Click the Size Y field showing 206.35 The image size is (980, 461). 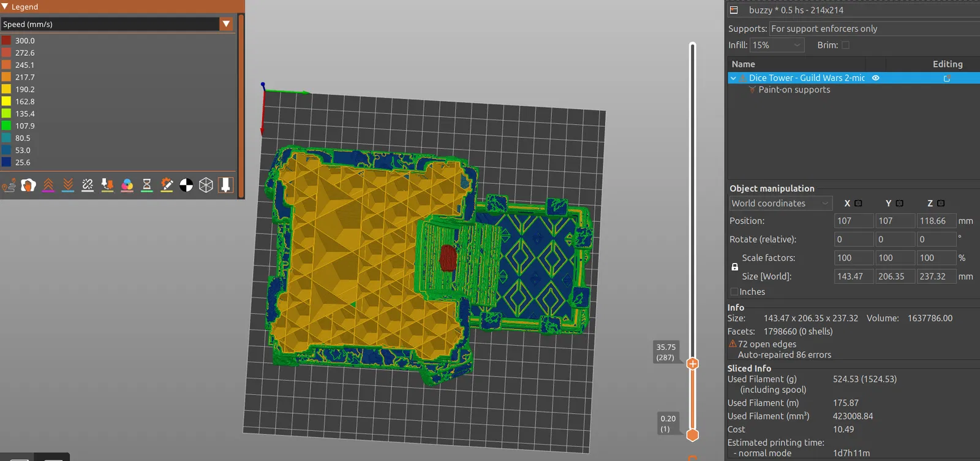895,276
